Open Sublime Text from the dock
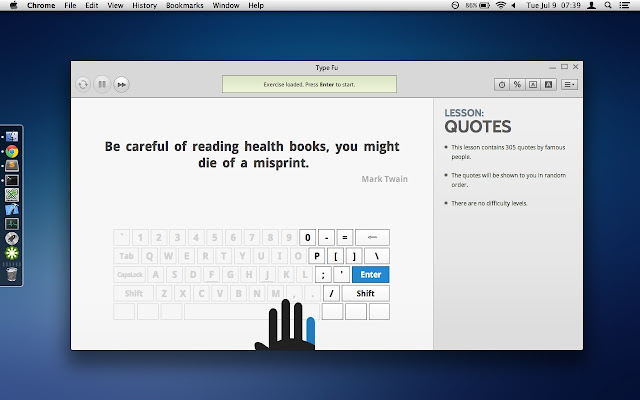Screen dimensions: 640x400 coord(12,166)
